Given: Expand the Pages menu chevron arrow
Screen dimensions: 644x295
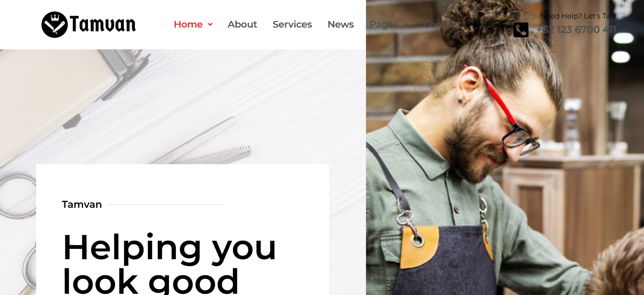Looking at the screenshot, I should coord(406,25).
